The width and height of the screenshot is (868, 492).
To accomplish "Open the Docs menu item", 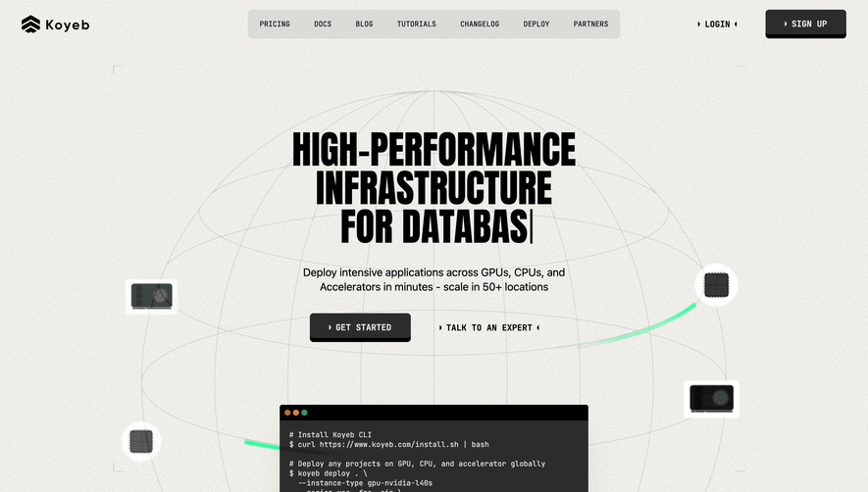I will coord(323,24).
